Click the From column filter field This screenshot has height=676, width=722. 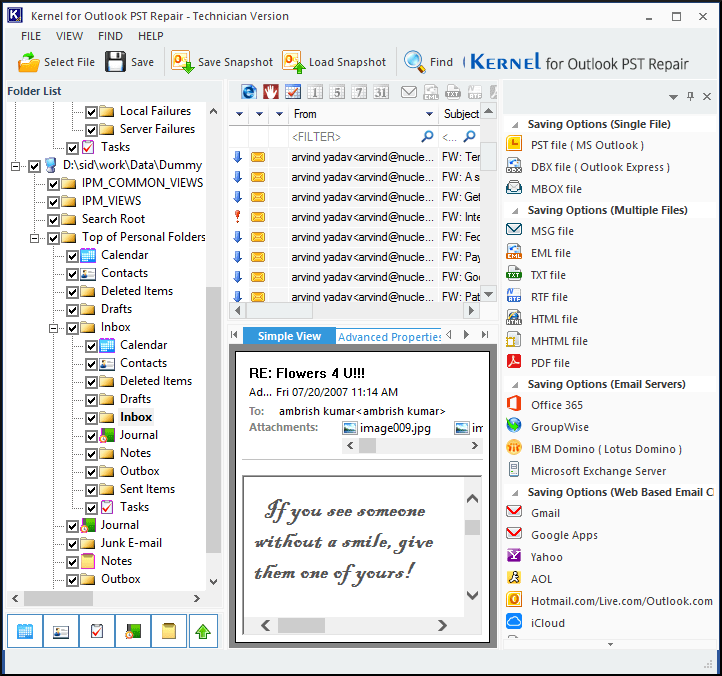pos(355,136)
